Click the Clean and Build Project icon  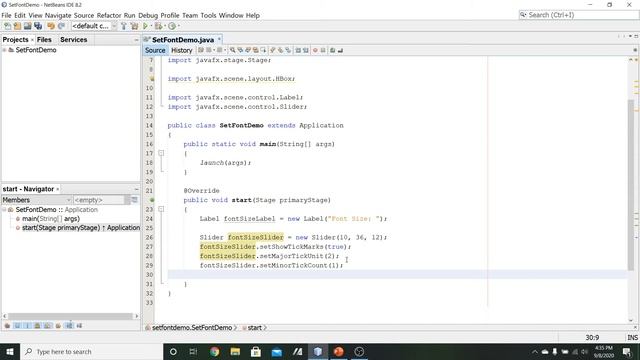pos(134,26)
